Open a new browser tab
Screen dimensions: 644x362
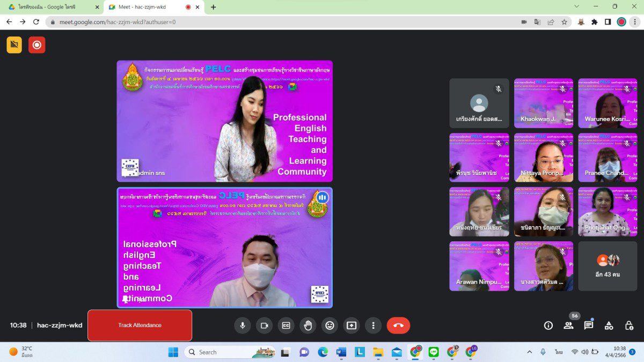(x=213, y=7)
